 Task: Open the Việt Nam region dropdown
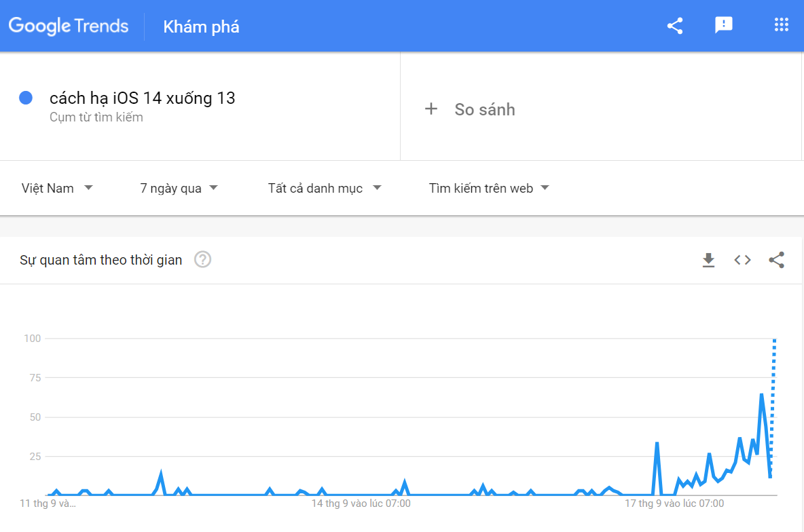click(57, 188)
